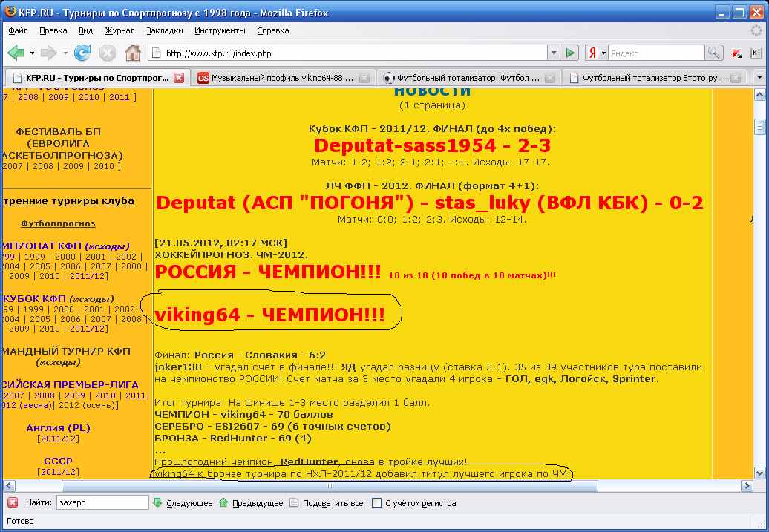Open the list-all-tabs dropdown
The width and height of the screenshot is (769, 532).
point(759,77)
